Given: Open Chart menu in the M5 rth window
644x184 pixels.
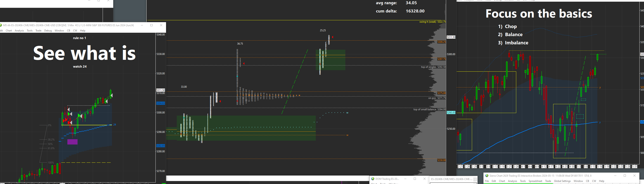Looking at the screenshot, I should [9, 30].
